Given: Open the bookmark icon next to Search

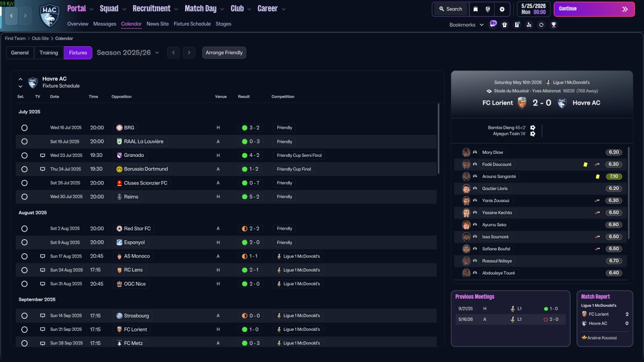Looking at the screenshot, I should pyautogui.click(x=476, y=9).
